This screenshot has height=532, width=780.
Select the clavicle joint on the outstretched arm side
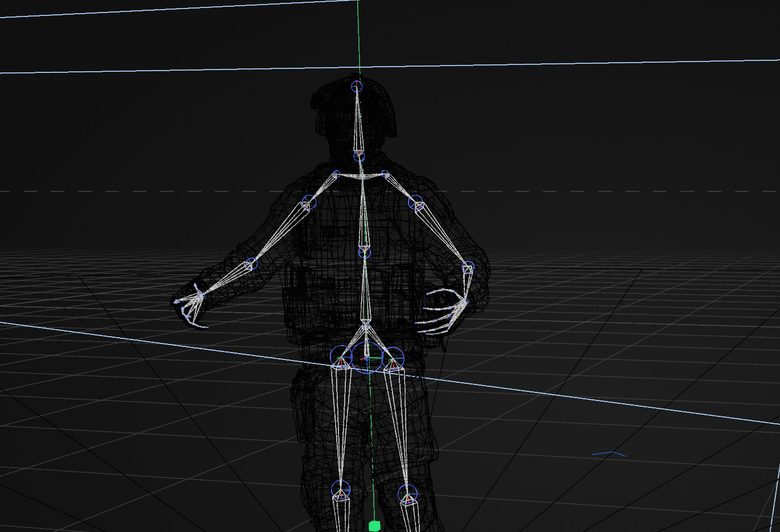pos(336,174)
